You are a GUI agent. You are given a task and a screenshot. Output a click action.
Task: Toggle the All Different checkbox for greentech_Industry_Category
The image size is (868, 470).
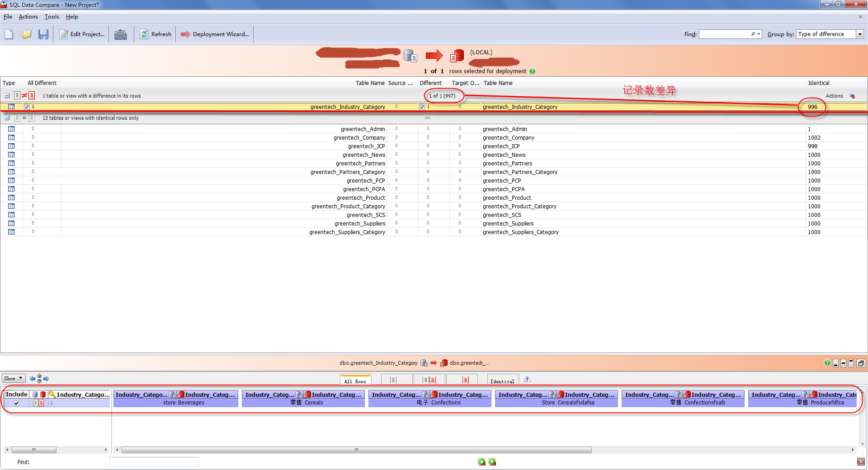(27, 107)
